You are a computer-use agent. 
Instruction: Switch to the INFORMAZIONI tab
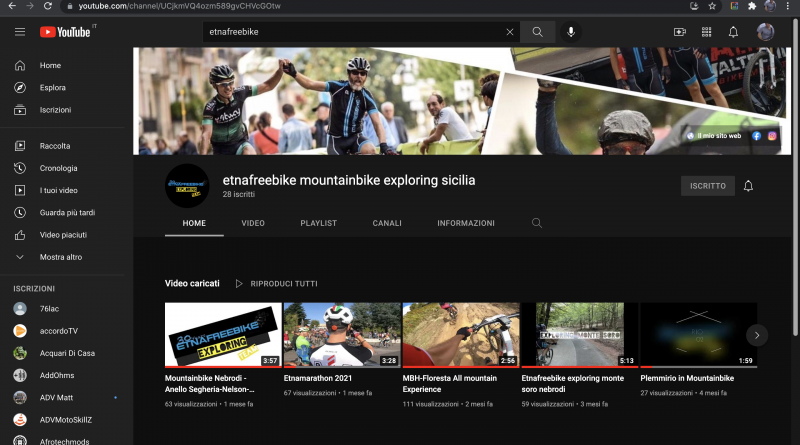tap(466, 224)
